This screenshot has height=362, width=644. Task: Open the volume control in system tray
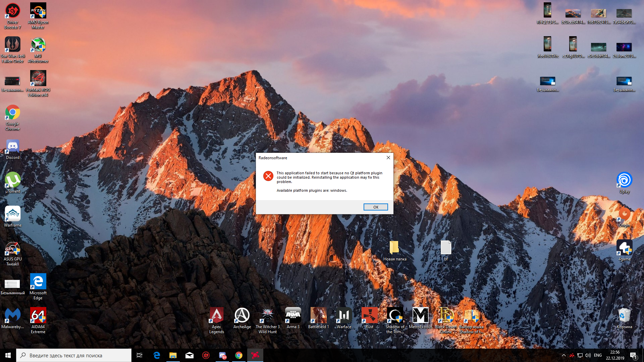click(588, 355)
